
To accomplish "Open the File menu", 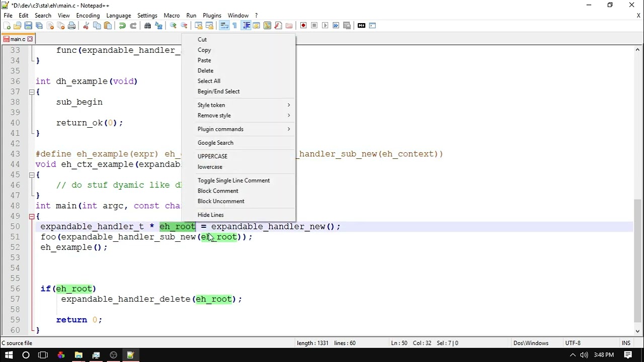I will [x=8, y=16].
